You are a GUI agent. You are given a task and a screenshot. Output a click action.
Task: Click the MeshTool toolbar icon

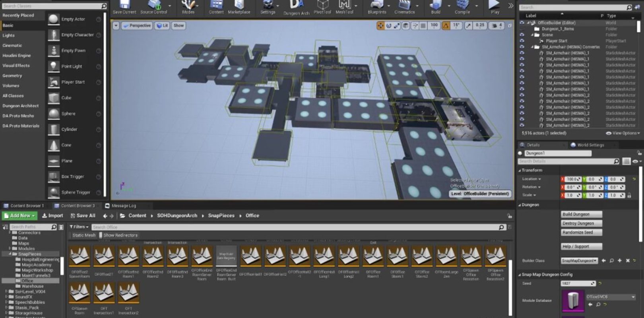344,6
